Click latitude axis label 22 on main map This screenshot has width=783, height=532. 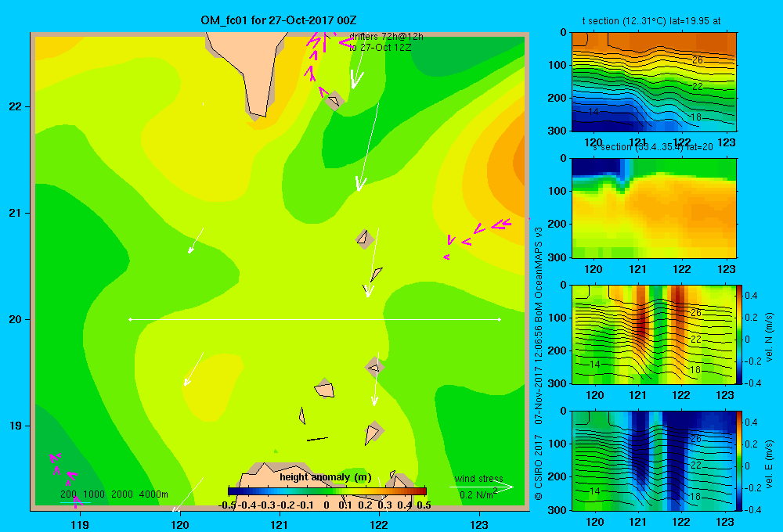16,106
